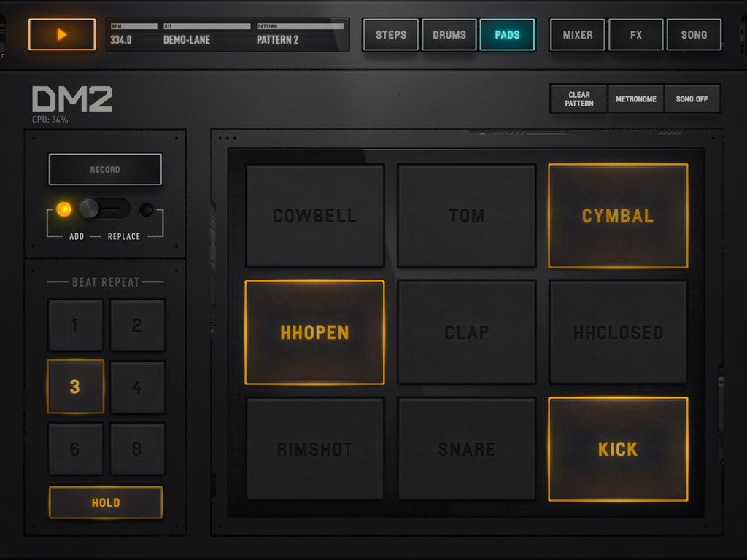Trigger the HHOPEN pad
Image resolution: width=747 pixels, height=560 pixels.
(314, 332)
